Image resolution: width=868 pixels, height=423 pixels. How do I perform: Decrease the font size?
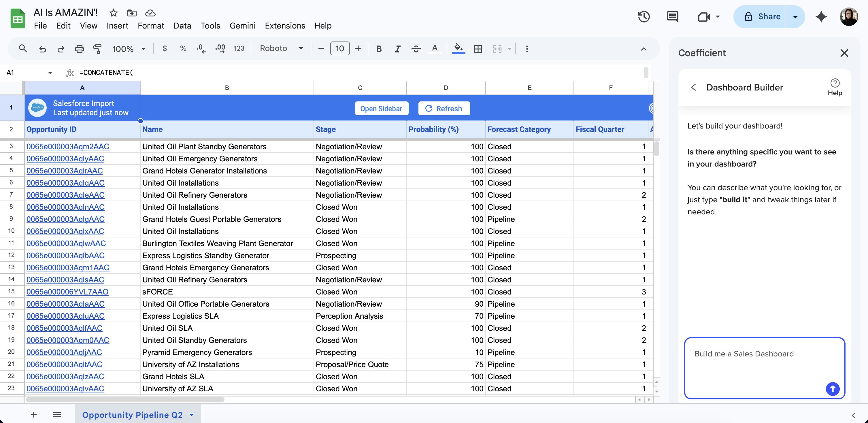[321, 48]
